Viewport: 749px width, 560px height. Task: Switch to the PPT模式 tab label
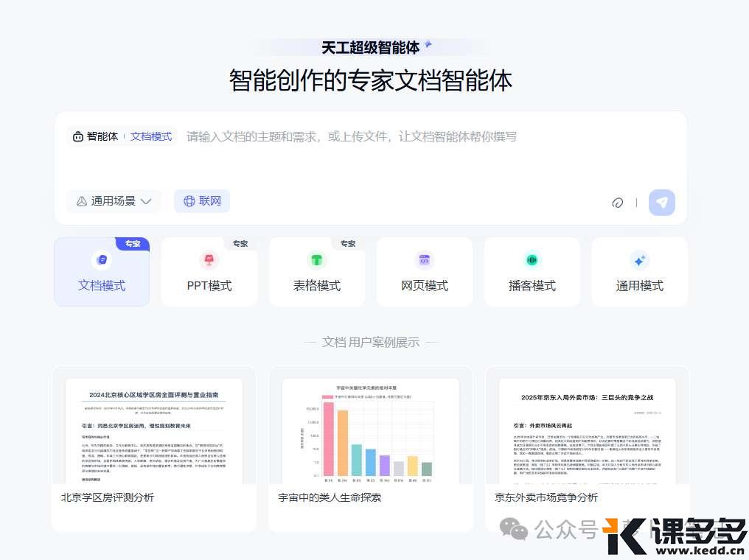(209, 286)
